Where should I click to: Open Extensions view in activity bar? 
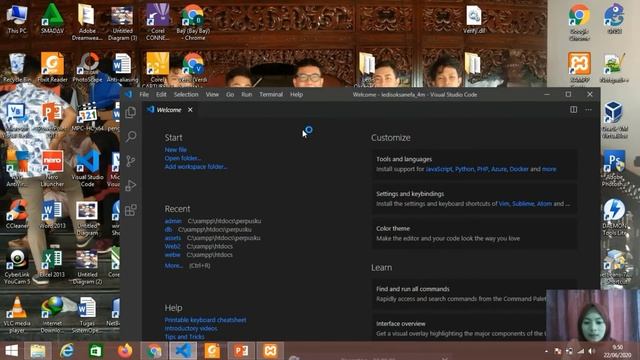pos(131,210)
